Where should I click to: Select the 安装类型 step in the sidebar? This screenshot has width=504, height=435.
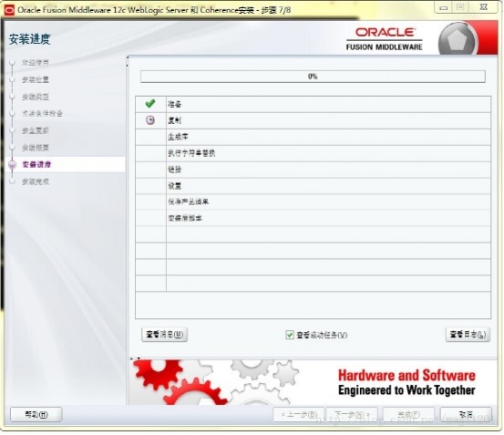point(36,97)
